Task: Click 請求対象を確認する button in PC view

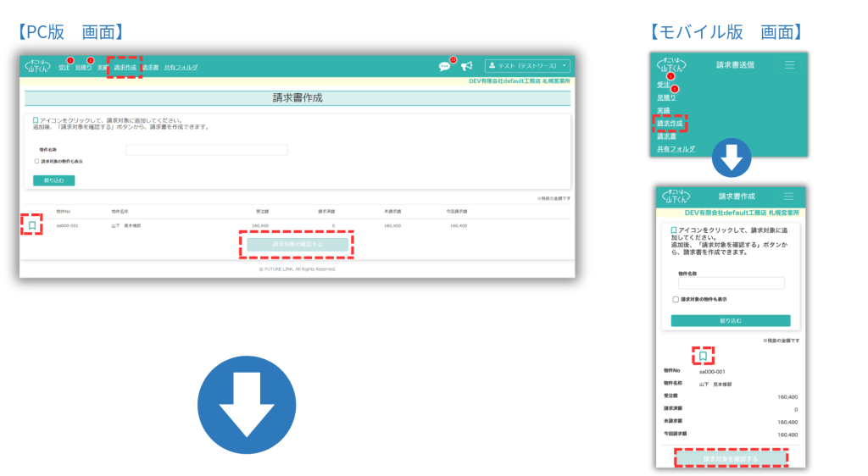Action: tap(297, 244)
